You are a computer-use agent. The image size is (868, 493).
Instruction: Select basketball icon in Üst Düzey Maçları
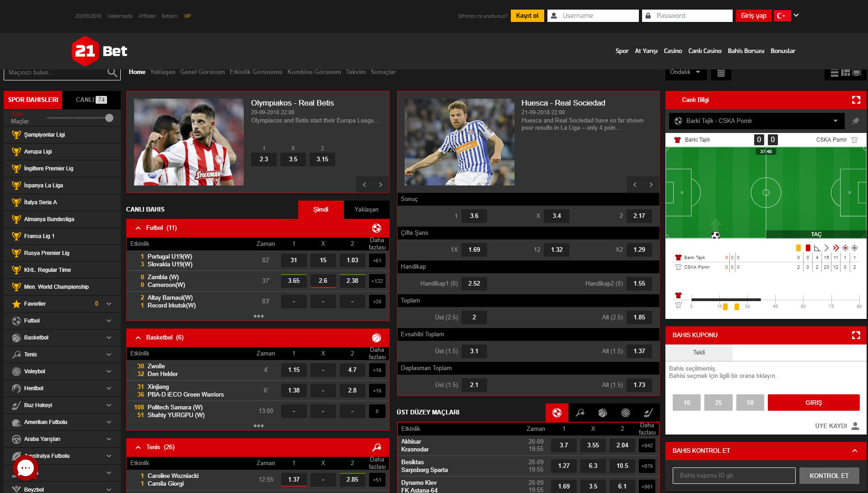click(x=603, y=413)
